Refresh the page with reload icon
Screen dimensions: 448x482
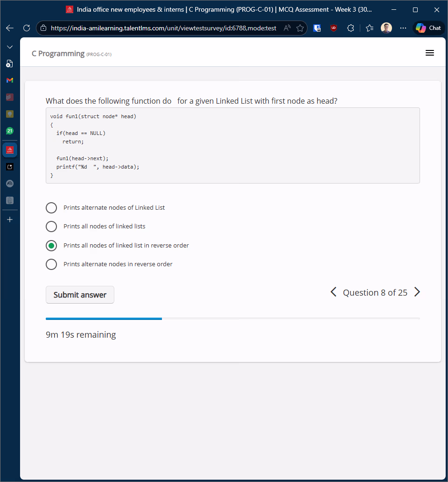click(27, 28)
